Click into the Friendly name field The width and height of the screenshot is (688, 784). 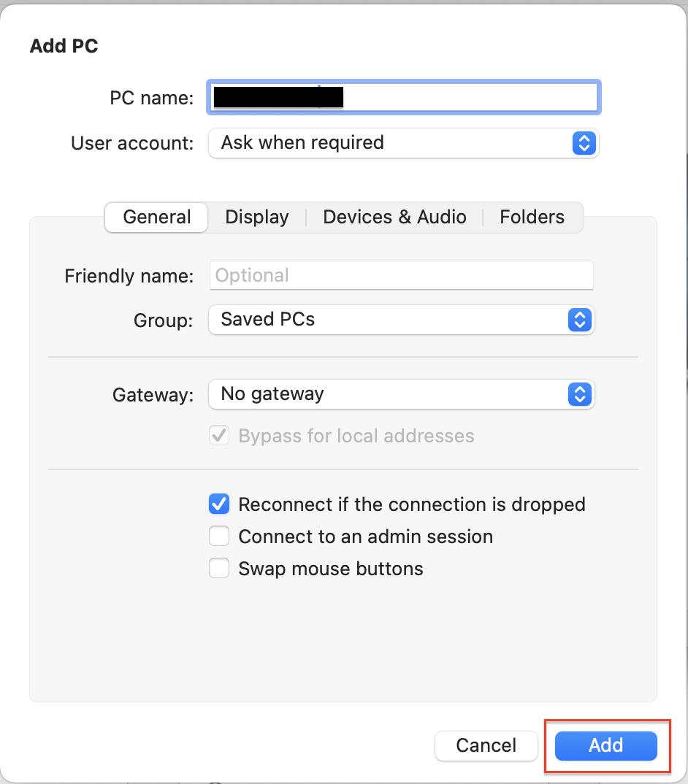(401, 275)
